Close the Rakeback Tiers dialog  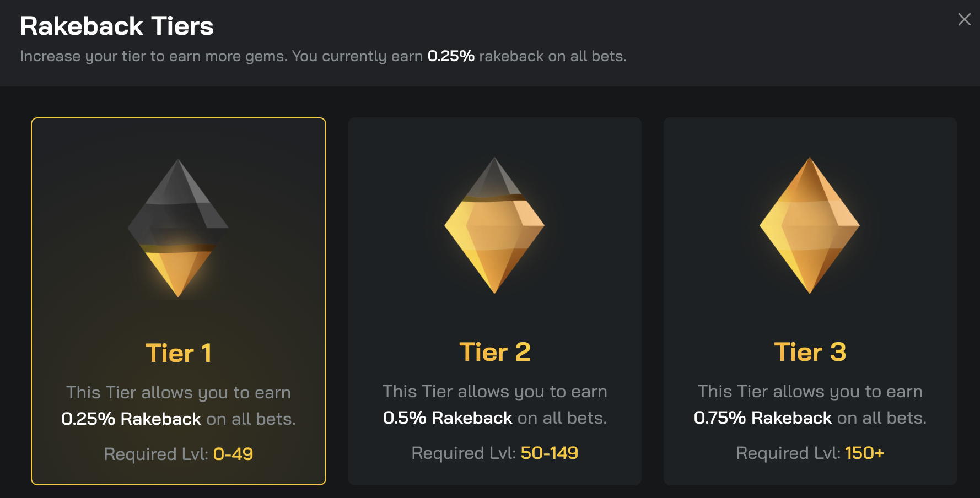(x=964, y=19)
